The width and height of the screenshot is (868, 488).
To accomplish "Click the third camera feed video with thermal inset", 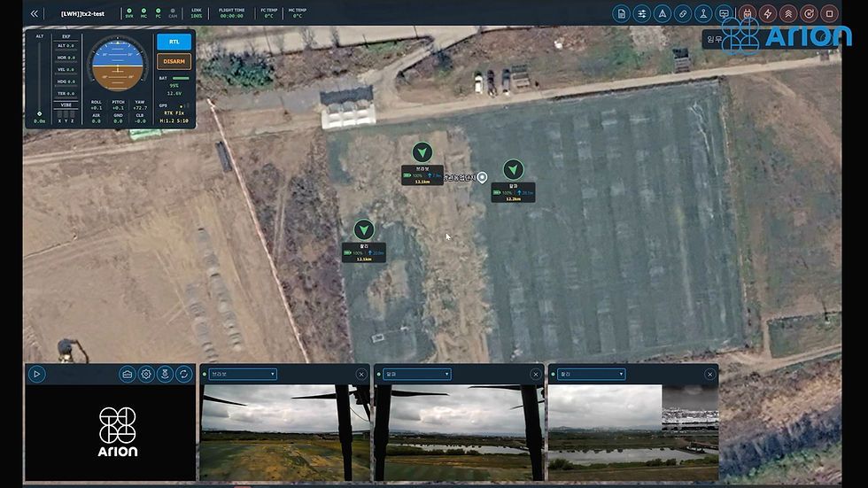I will click(633, 433).
